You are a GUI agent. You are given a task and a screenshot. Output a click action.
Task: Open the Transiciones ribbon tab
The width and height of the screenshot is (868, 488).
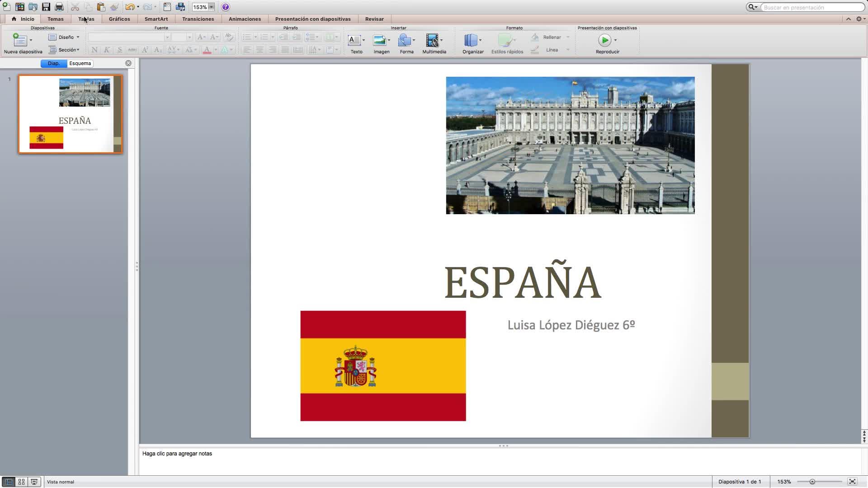[198, 19]
